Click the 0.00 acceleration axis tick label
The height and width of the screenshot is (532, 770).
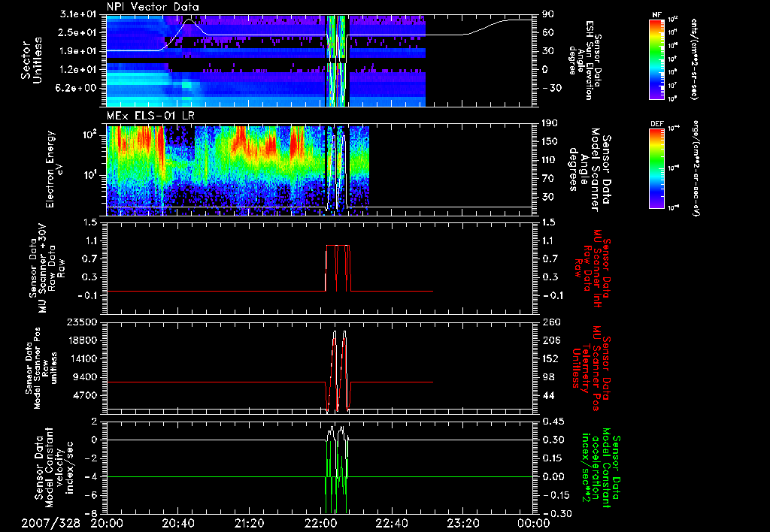tap(553, 477)
